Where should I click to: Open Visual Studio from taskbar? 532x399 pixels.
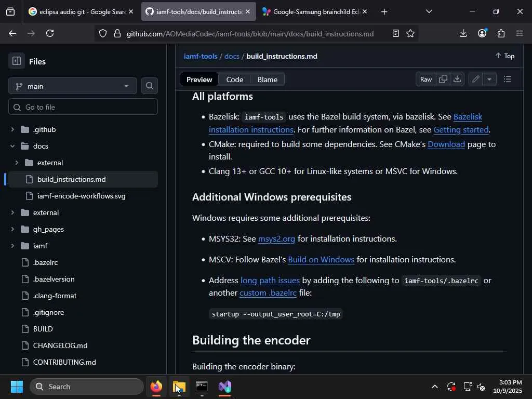(224, 387)
